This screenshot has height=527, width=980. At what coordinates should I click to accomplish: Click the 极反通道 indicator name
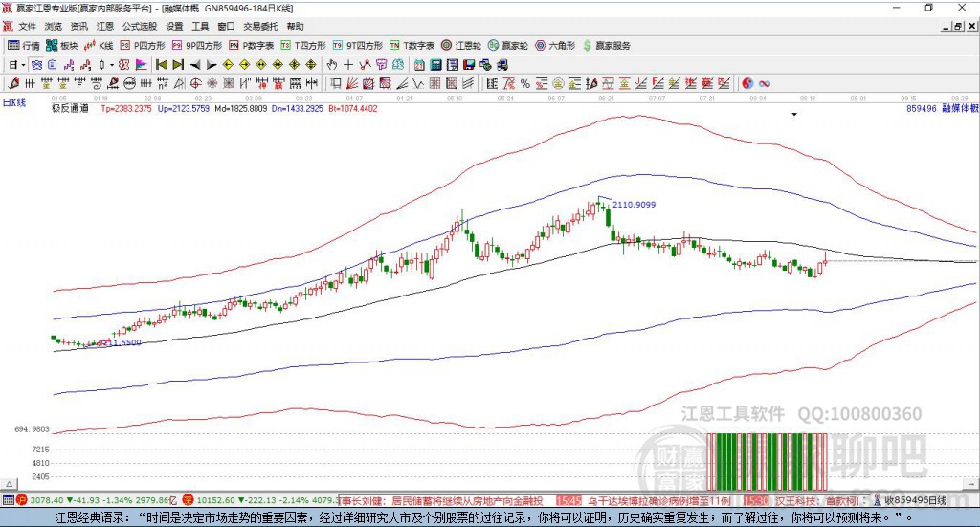tap(70, 108)
